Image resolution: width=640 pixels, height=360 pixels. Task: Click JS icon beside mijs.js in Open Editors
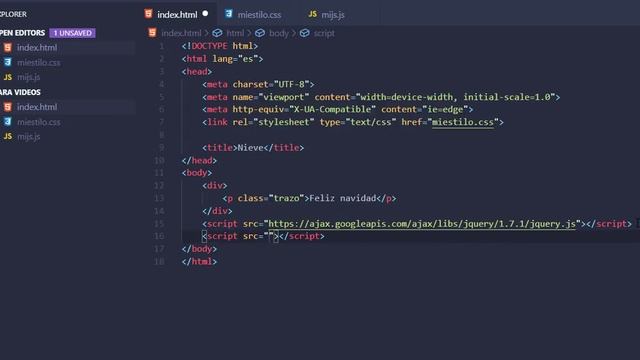8,77
